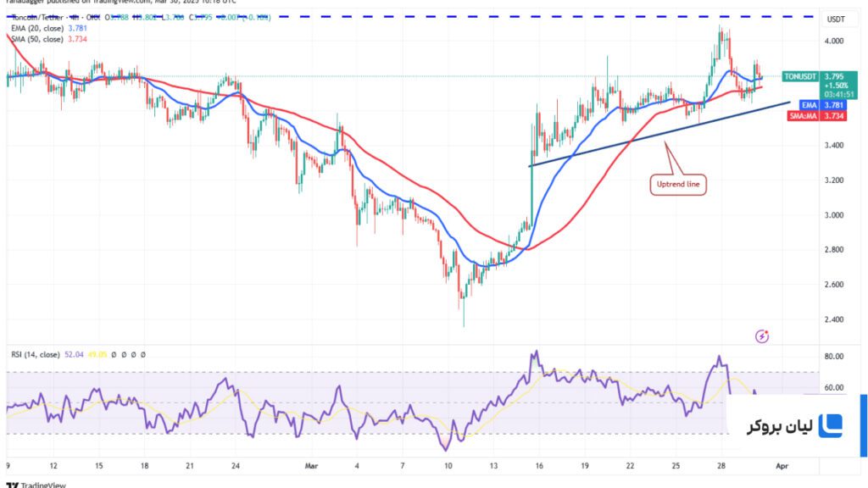
Task: Click date 13 on the time axis
Action: [x=494, y=466]
